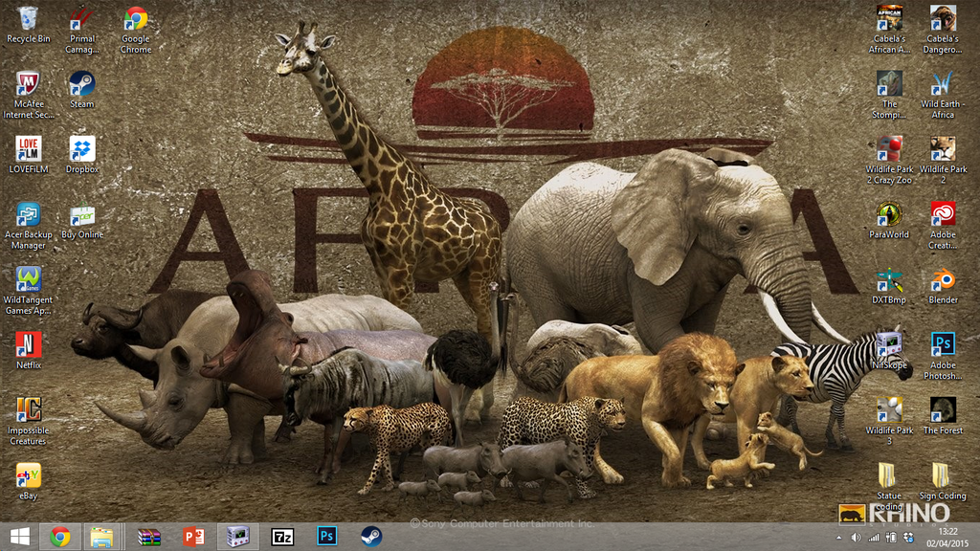Image resolution: width=980 pixels, height=551 pixels.
Task: Select the Dropbox desktop icon
Action: [x=81, y=149]
